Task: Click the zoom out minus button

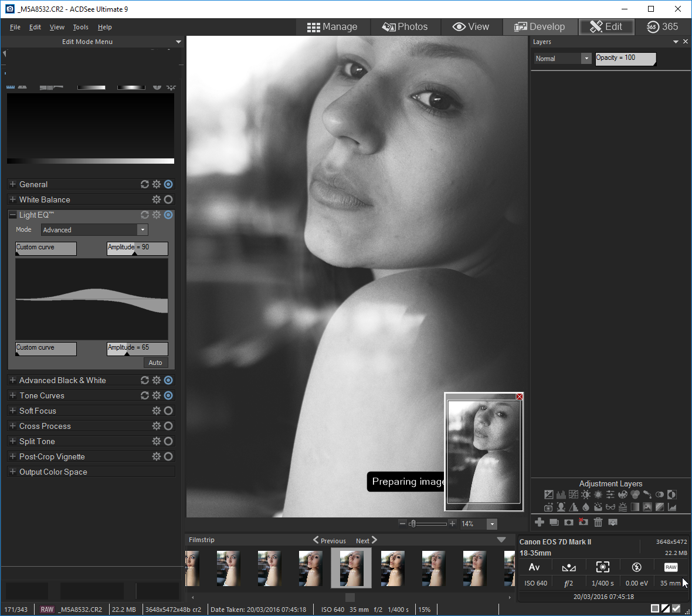Action: click(402, 524)
